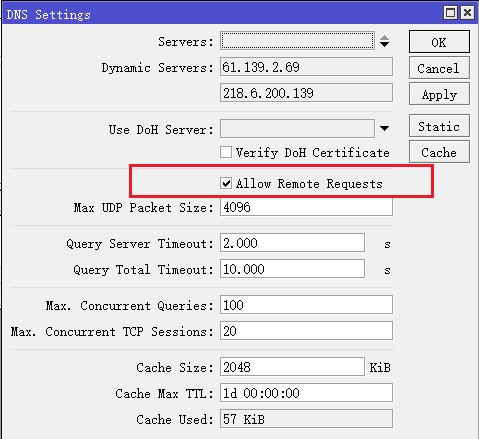
Task: Cancel the DNS settings changes
Action: point(439,68)
